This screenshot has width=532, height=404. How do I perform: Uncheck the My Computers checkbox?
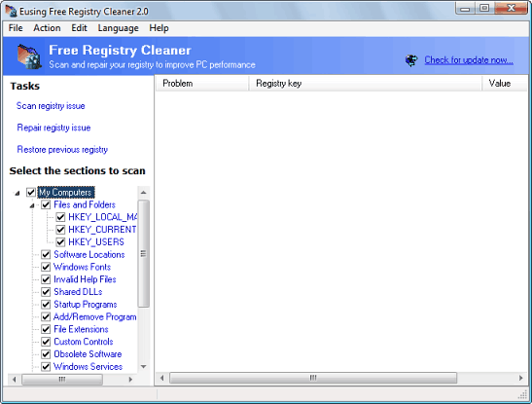point(31,192)
